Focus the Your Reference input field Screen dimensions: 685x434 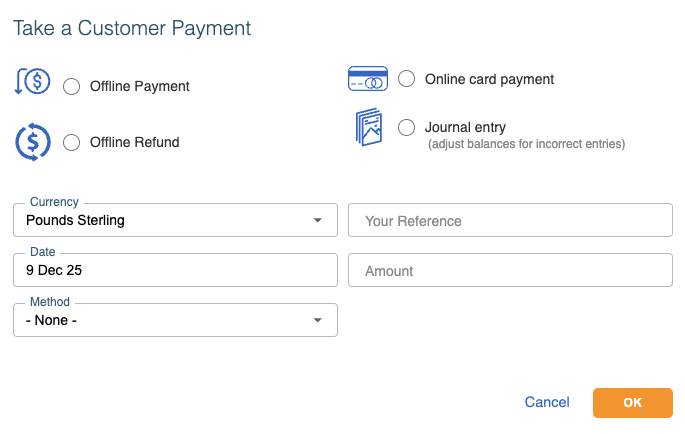510,220
